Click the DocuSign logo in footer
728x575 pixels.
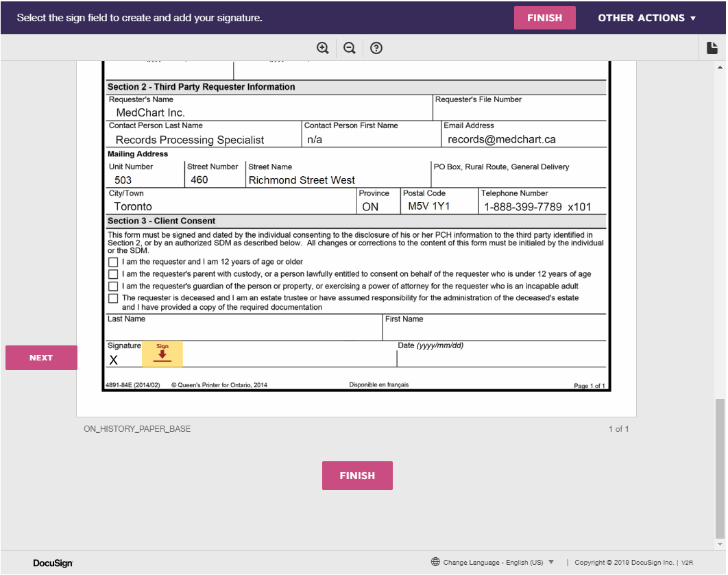pos(53,563)
